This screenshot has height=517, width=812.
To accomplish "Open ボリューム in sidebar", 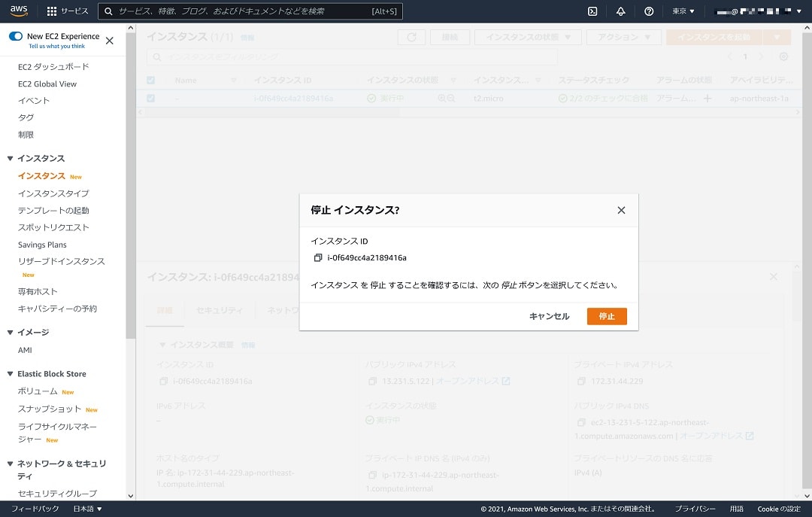I will tap(38, 391).
